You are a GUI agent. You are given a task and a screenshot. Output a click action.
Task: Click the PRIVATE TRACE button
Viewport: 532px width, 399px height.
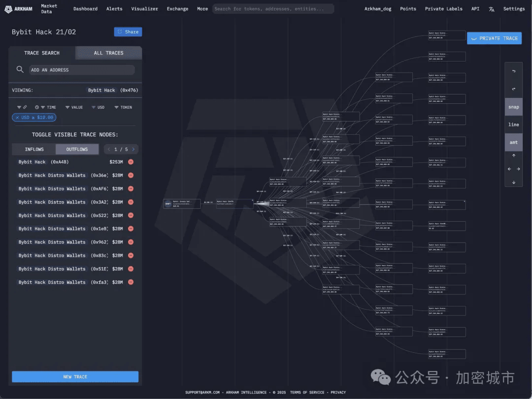pos(494,38)
